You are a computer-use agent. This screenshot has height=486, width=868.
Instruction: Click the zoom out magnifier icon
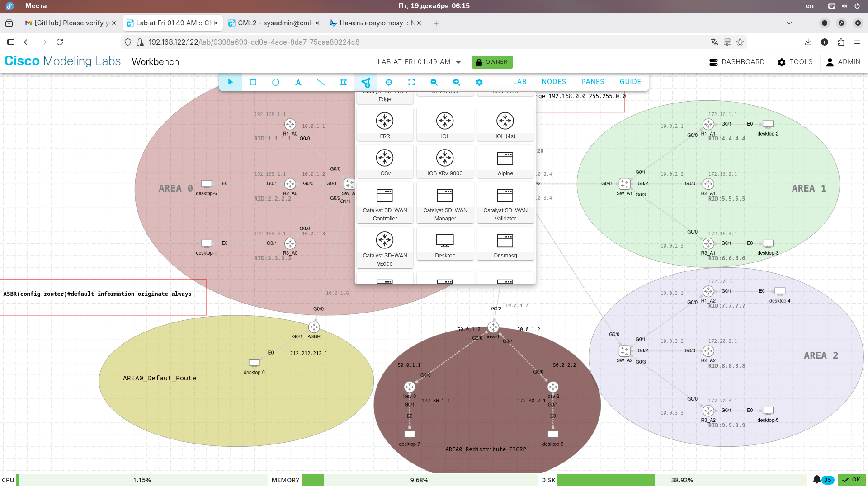coord(434,82)
